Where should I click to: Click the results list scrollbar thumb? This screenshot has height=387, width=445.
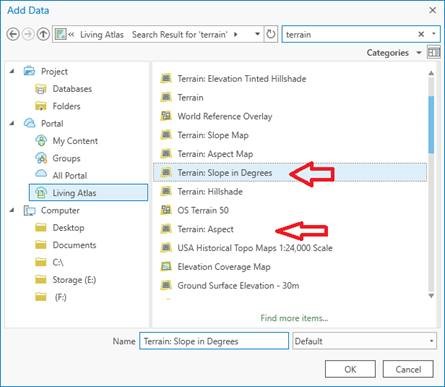[431, 124]
